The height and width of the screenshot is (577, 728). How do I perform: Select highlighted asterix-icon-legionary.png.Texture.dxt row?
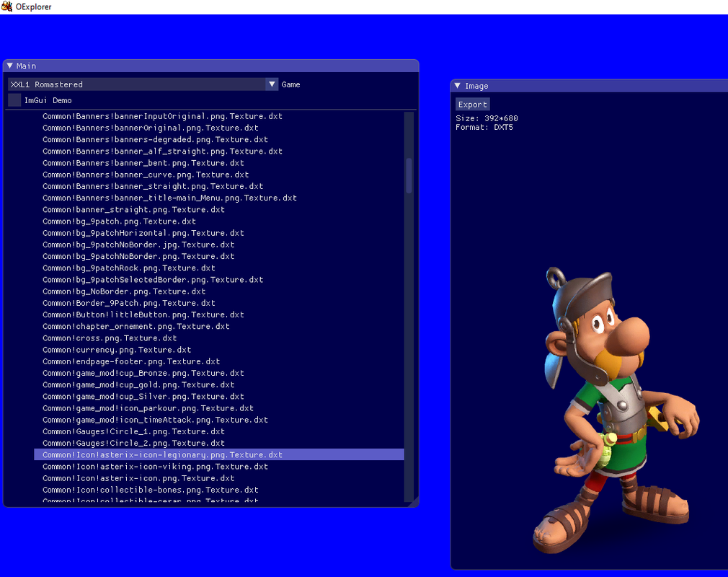pyautogui.click(x=218, y=454)
